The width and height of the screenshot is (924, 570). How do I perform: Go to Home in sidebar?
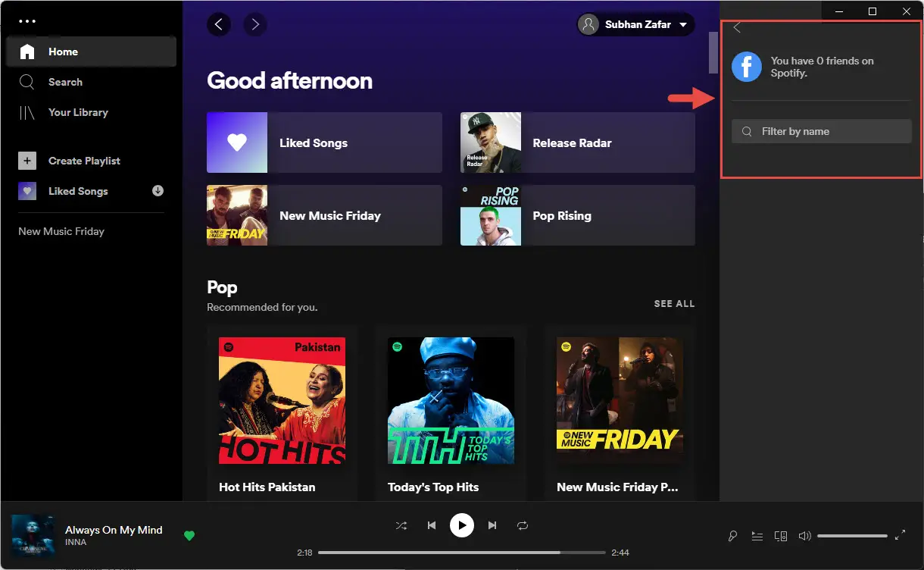91,52
